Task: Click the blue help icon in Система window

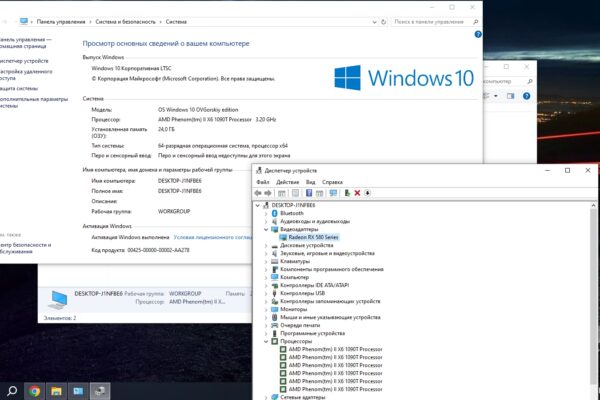Action: pyautogui.click(x=478, y=34)
